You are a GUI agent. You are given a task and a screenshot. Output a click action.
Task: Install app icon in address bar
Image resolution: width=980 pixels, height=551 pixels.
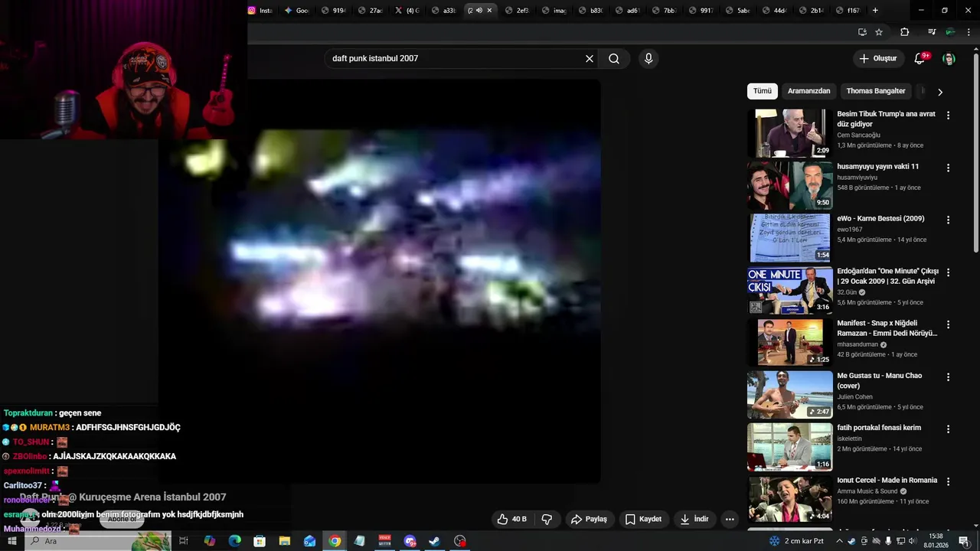[862, 32]
